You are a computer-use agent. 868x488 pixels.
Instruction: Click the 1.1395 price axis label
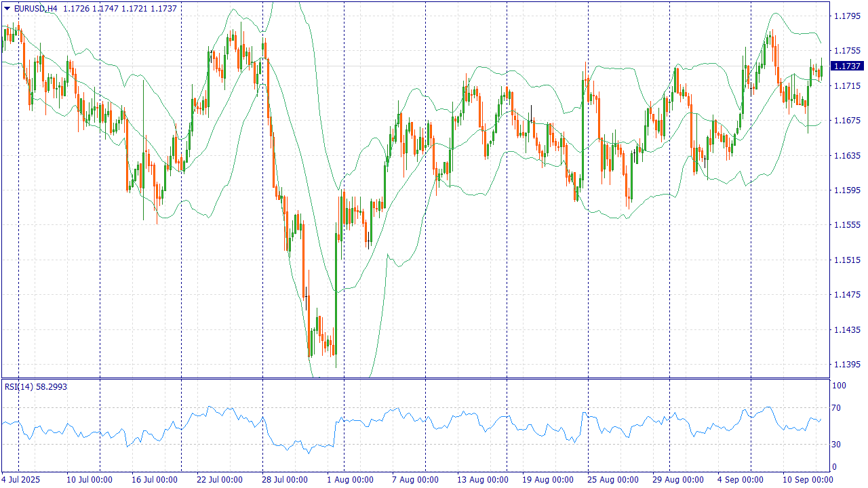coord(847,365)
